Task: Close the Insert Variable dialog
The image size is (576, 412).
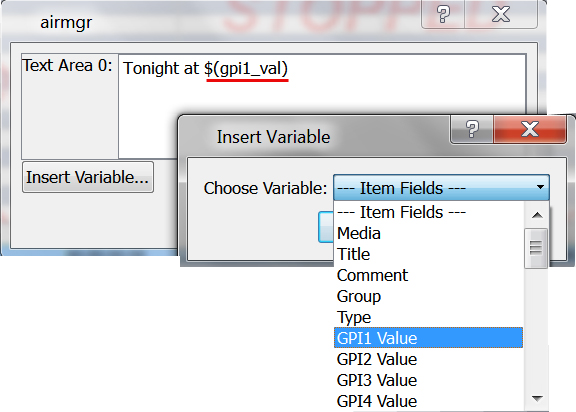Action: (530, 129)
